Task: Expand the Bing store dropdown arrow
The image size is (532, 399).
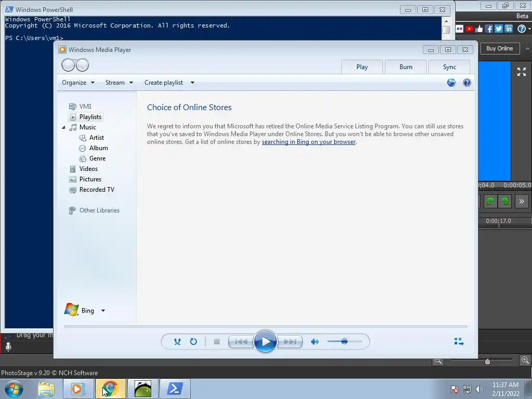Action: pyautogui.click(x=103, y=311)
